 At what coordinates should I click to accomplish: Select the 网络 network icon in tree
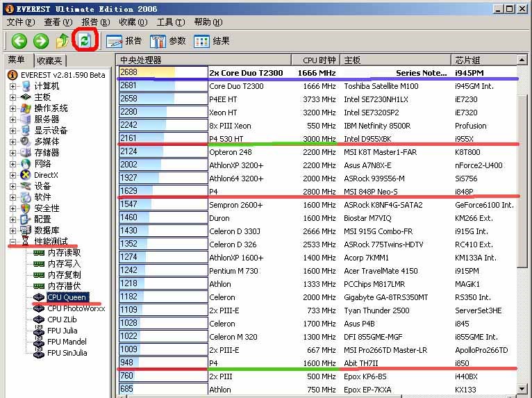(x=26, y=164)
